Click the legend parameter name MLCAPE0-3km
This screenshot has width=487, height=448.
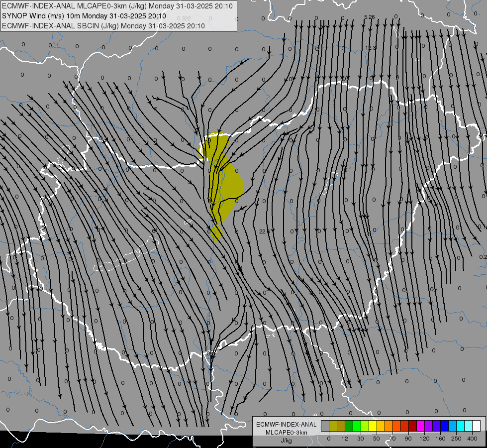(x=287, y=433)
